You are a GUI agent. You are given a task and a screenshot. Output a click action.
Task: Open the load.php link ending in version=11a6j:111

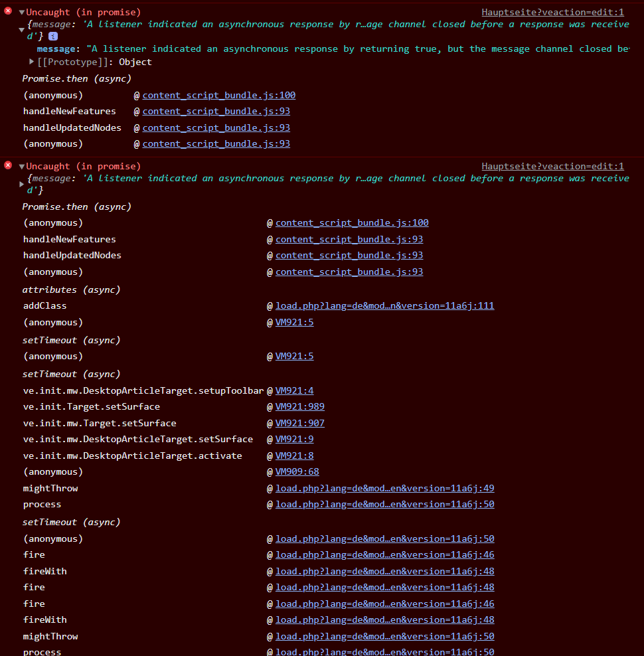[x=385, y=305]
